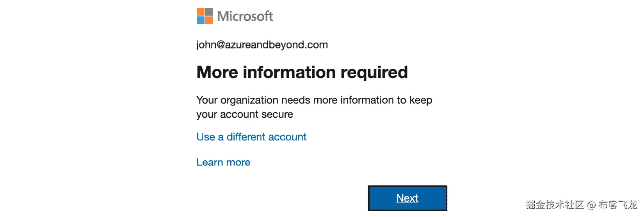Click the blue square in Microsoft logo
This screenshot has height=217, width=644.
click(x=201, y=20)
